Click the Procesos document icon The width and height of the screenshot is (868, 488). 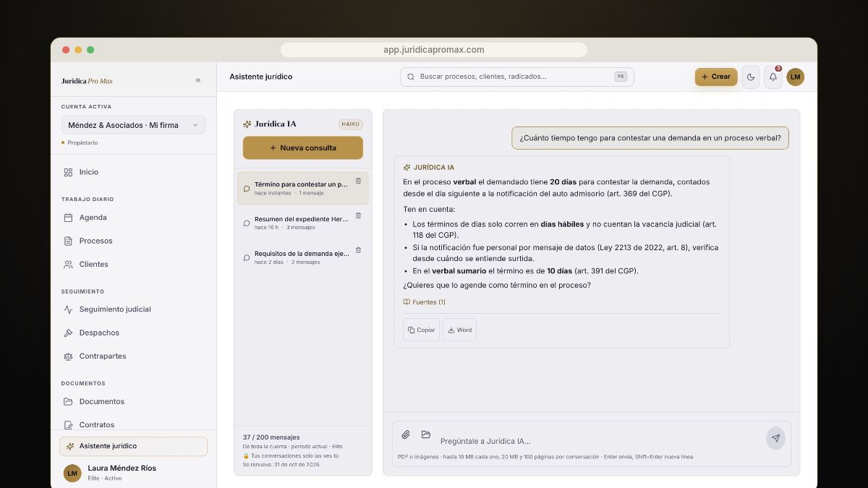68,241
